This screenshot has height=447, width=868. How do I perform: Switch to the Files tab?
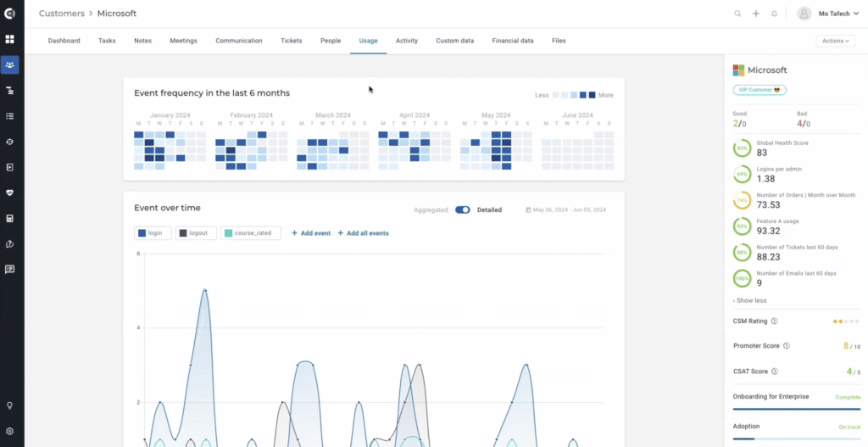pyautogui.click(x=559, y=41)
